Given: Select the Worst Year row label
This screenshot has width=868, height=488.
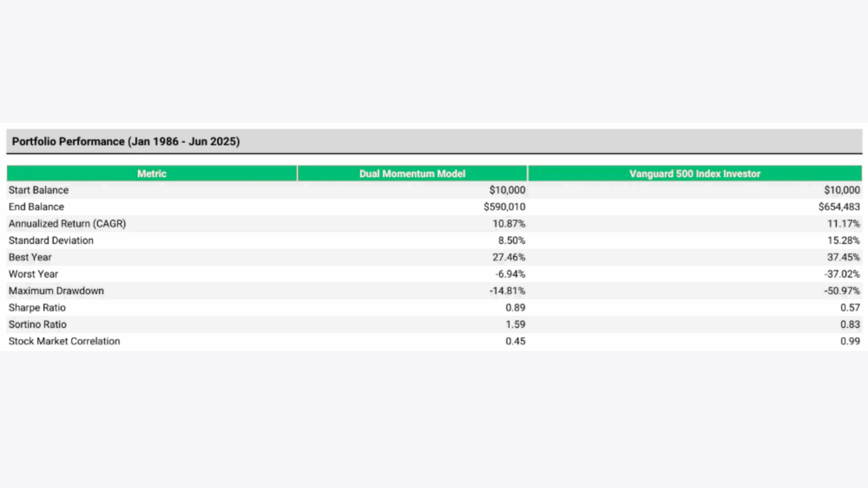Looking at the screenshot, I should (x=33, y=274).
